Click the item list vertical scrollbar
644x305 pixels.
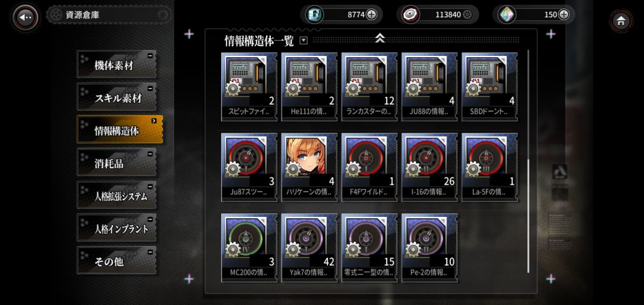pyautogui.click(x=528, y=161)
